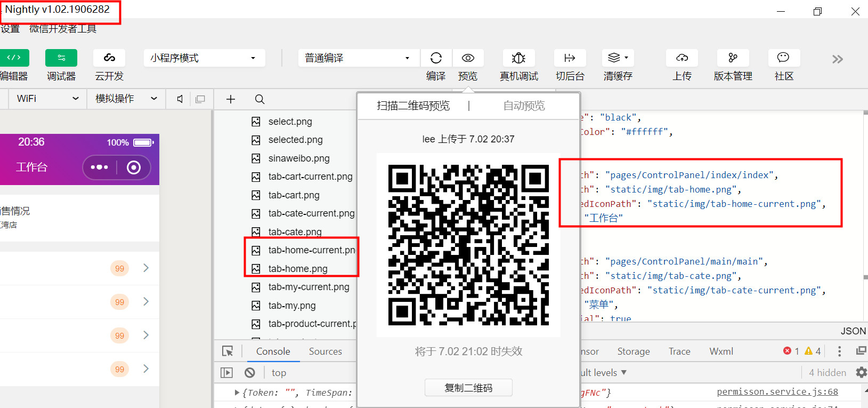
Task: Switch to 扫描二维码预览 tab
Action: (x=413, y=106)
